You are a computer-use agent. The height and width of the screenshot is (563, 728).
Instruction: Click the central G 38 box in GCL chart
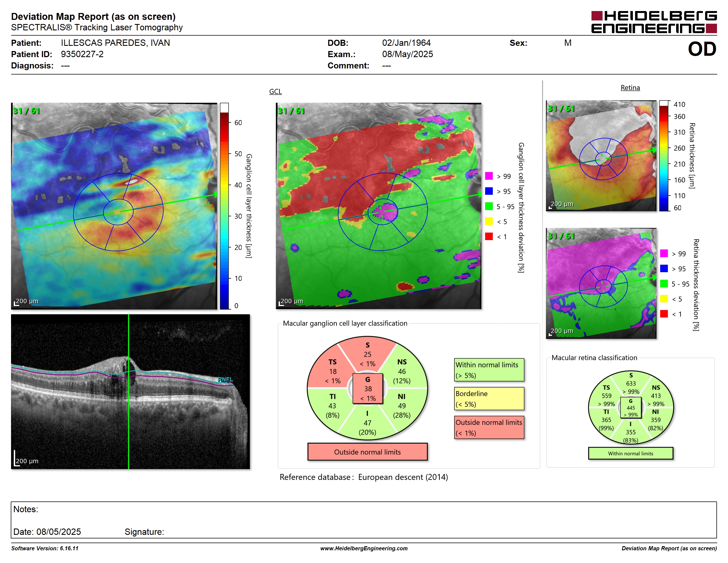coord(368,389)
